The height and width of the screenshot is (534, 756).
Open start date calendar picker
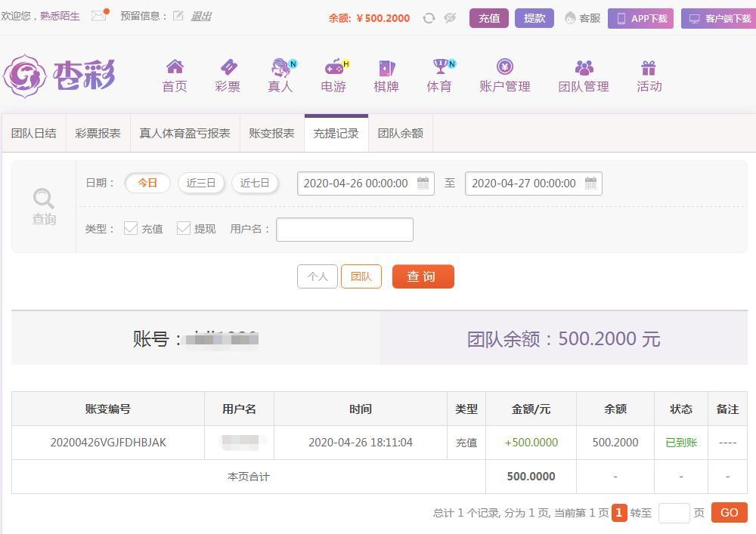[x=423, y=183]
